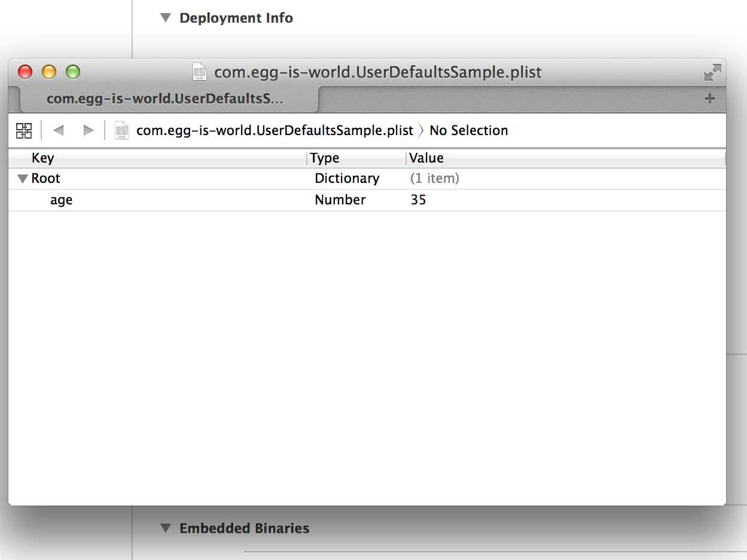Enter full screen with the arrows icon

click(712, 73)
